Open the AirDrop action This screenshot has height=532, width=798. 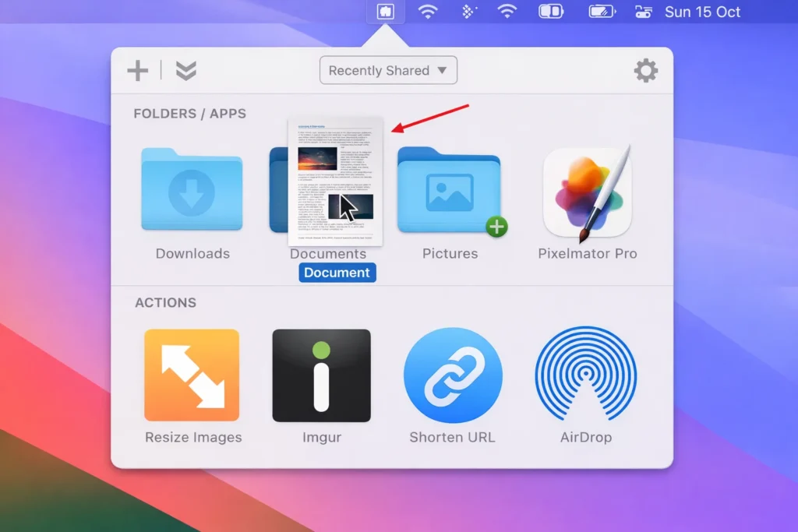click(x=585, y=375)
